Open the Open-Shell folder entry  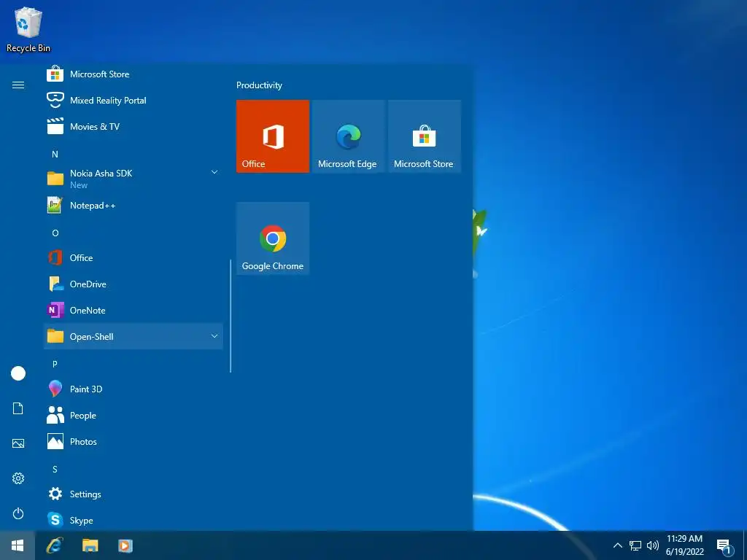coord(133,336)
